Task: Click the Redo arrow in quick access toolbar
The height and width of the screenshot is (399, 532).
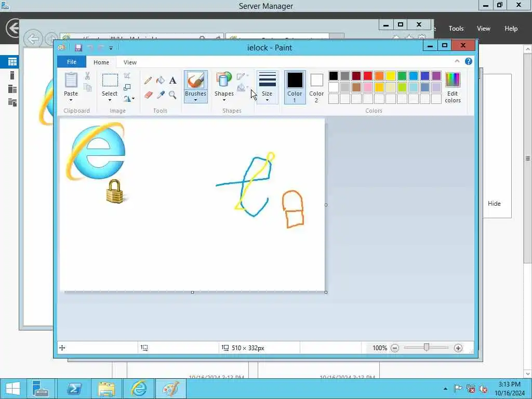Action: point(100,48)
